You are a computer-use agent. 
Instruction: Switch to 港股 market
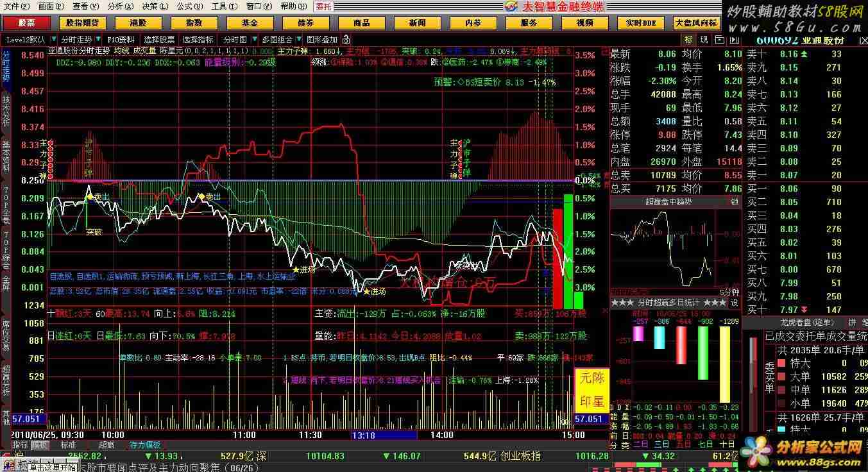(138, 22)
